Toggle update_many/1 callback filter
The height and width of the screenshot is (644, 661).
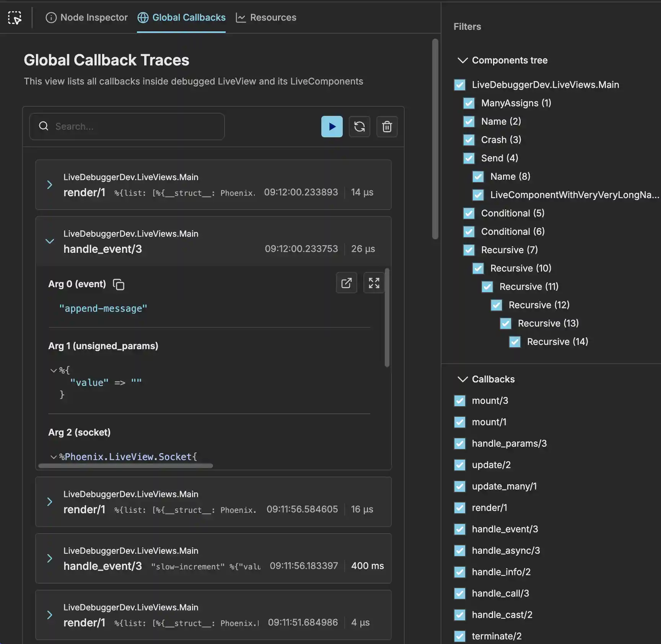coord(460,486)
